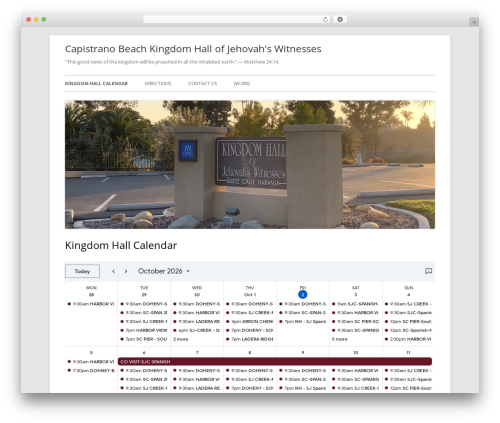Open 9:30am SC-SPAN-2 event on Fri 2
Viewport: 500px width, 423px height.
tap(303, 313)
